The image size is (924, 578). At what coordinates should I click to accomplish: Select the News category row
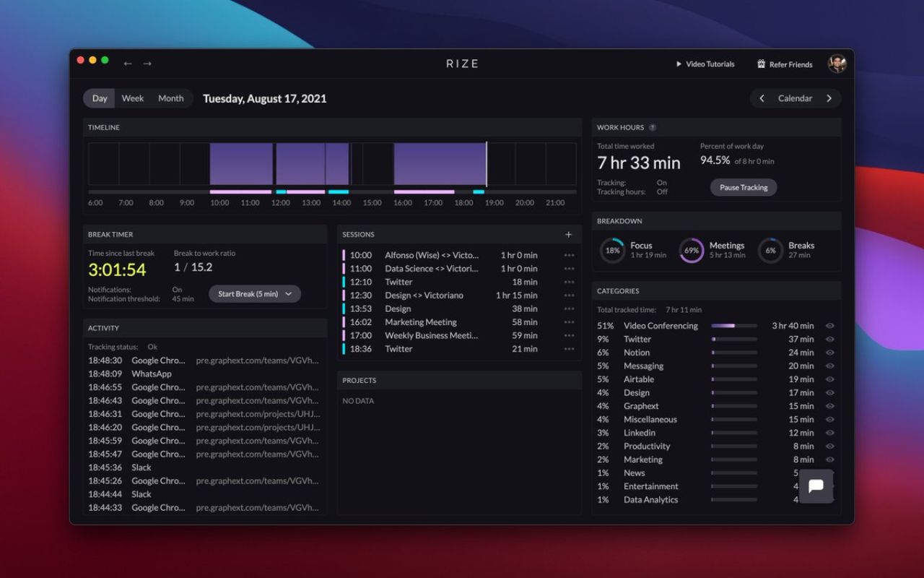[x=716, y=473]
